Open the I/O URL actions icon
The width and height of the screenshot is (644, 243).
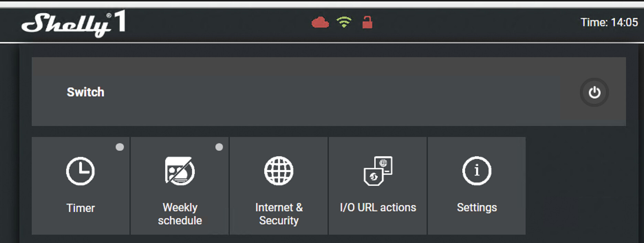(378, 171)
